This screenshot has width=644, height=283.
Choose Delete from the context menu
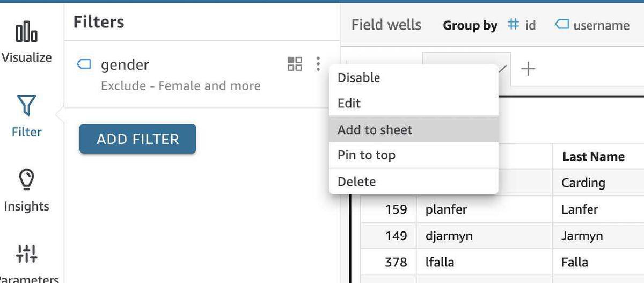[x=356, y=182]
